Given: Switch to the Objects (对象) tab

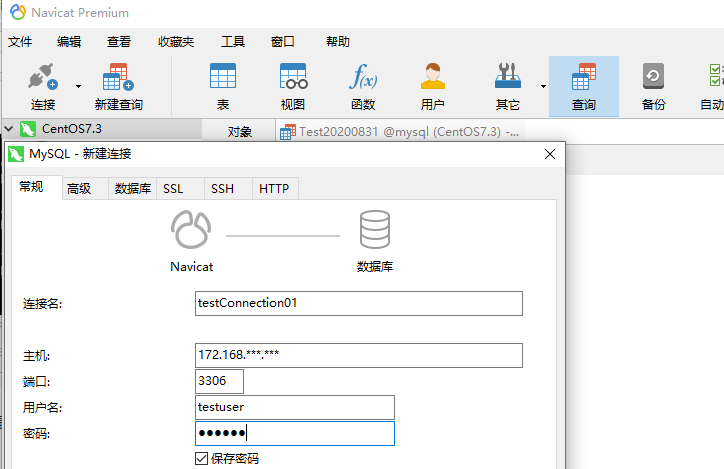Looking at the screenshot, I should point(239,132).
